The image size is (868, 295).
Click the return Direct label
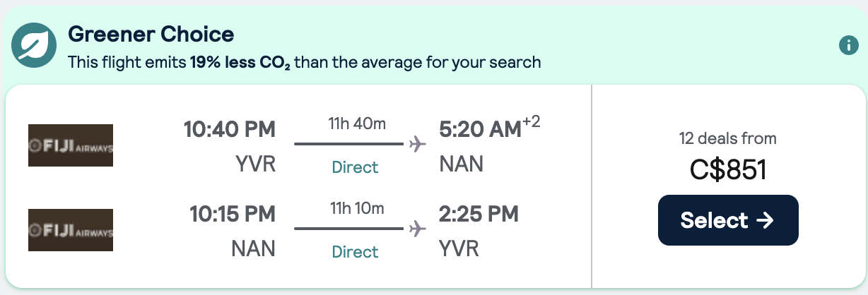pyautogui.click(x=356, y=252)
